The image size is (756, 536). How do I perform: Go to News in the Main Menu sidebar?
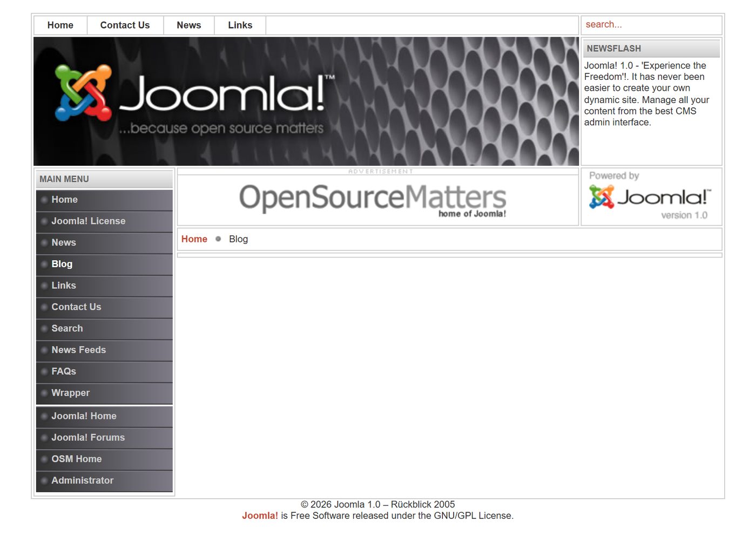104,243
